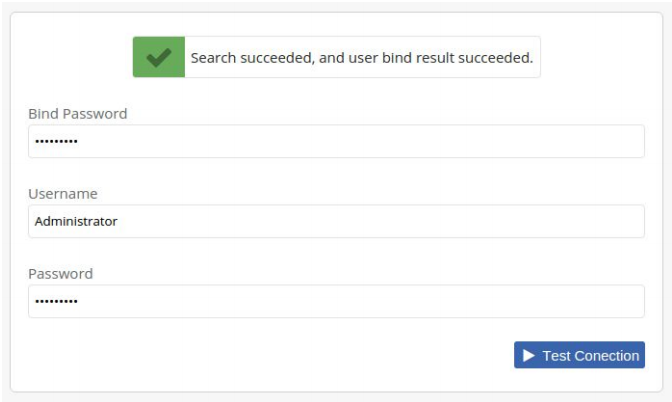
Task: Click the "Test Conection" button text label
Action: pyautogui.click(x=590, y=355)
